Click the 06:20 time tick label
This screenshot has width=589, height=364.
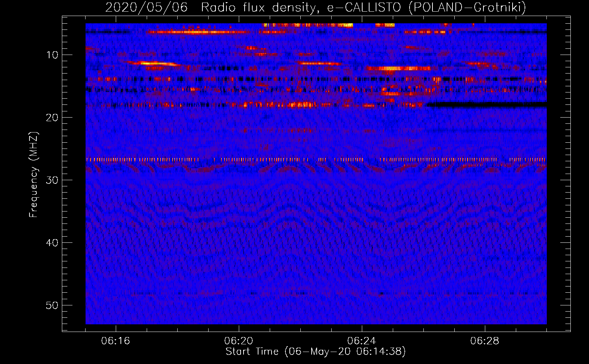coord(239,341)
